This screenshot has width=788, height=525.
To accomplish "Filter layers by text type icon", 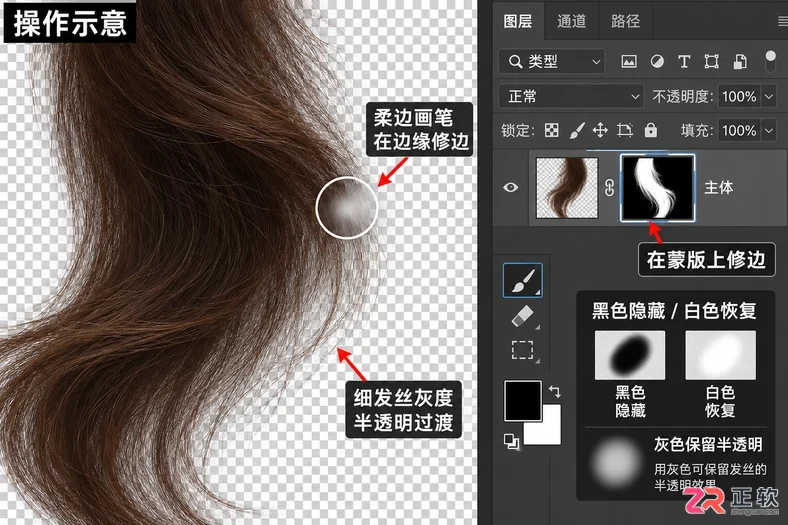I will 683,62.
